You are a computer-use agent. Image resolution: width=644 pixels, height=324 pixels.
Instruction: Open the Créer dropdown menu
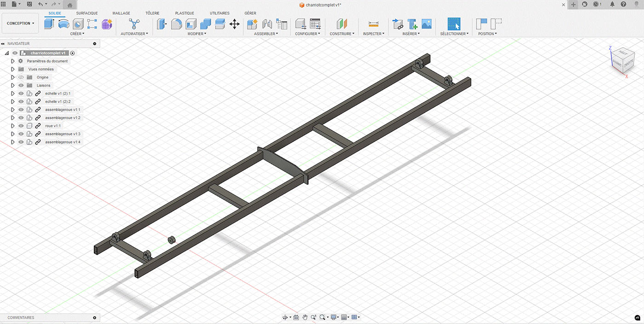coord(77,34)
